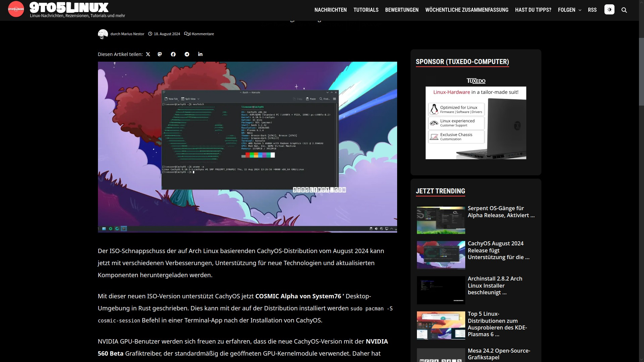Click the Tuxedo sponsor ad banner
The image size is (644, 362).
476,122
